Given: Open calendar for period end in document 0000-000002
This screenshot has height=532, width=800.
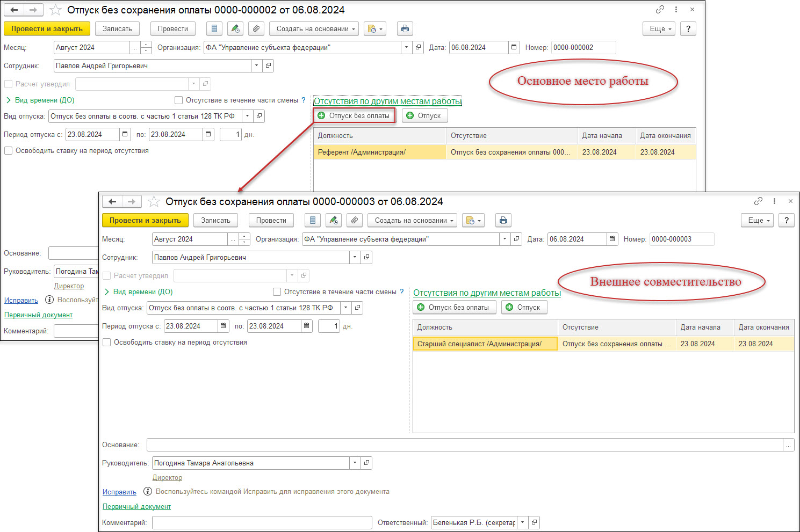Looking at the screenshot, I should point(208,135).
